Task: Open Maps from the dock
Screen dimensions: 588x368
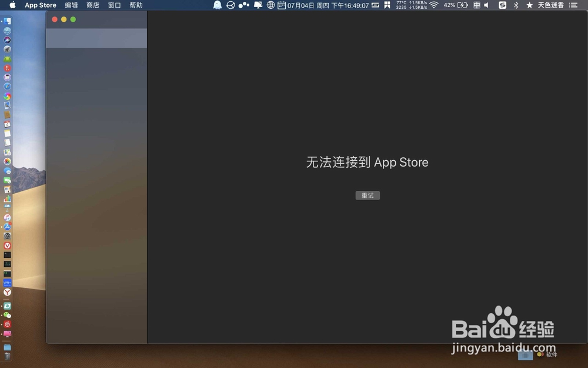Action: click(x=7, y=152)
